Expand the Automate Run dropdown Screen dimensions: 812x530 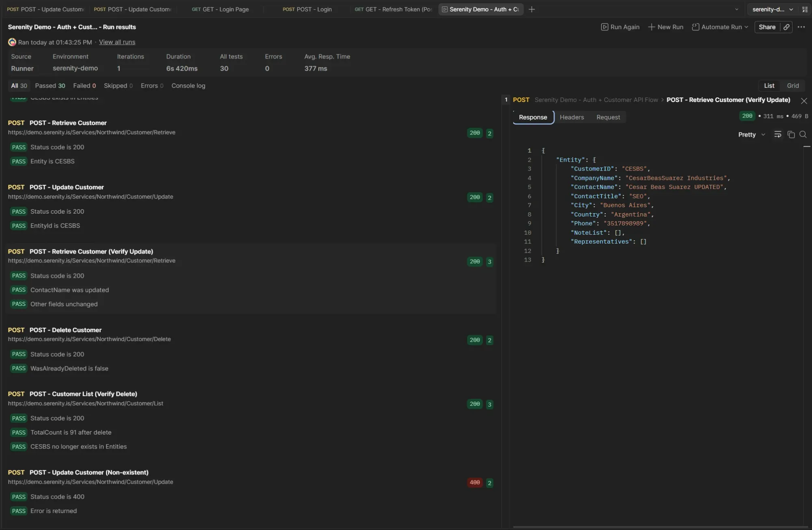pyautogui.click(x=720, y=27)
